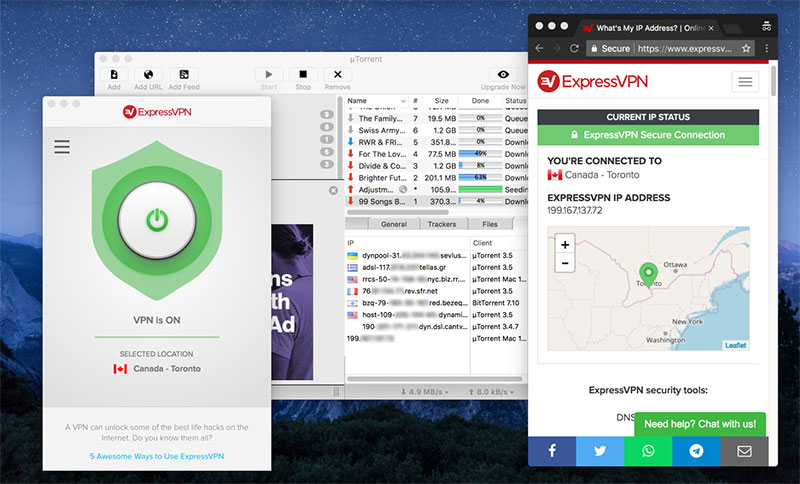Sort torrents by Name column header
The image size is (800, 484).
pyautogui.click(x=377, y=101)
